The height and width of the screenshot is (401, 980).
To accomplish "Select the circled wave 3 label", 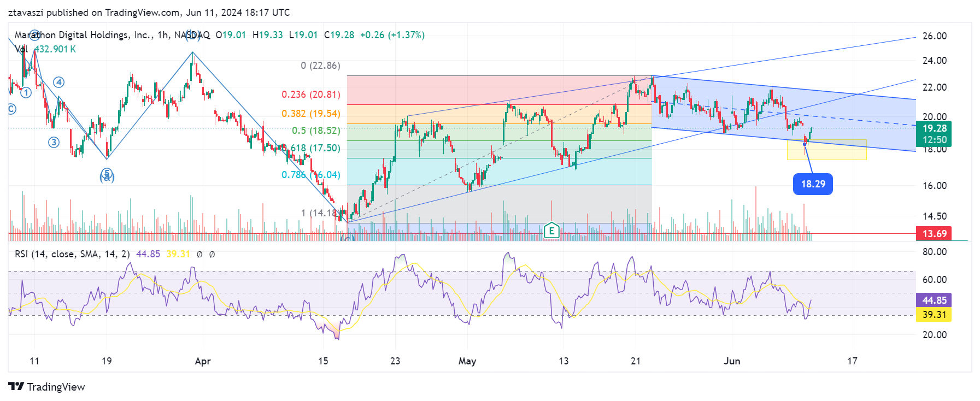I will click(54, 142).
